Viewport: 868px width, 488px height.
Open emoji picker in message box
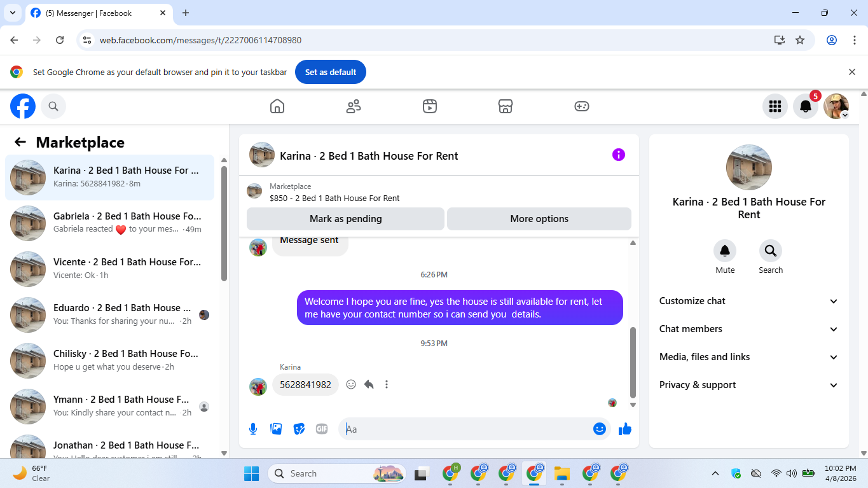[599, 429]
